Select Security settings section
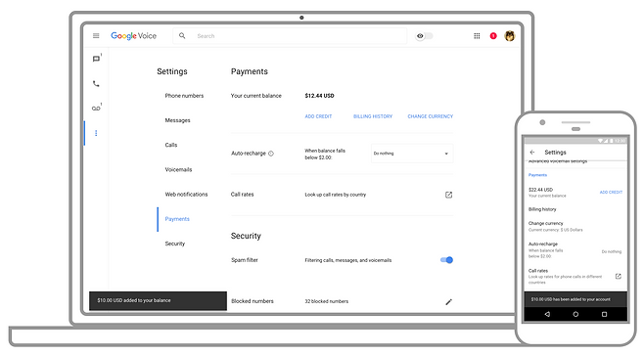644x355 pixels. [175, 244]
